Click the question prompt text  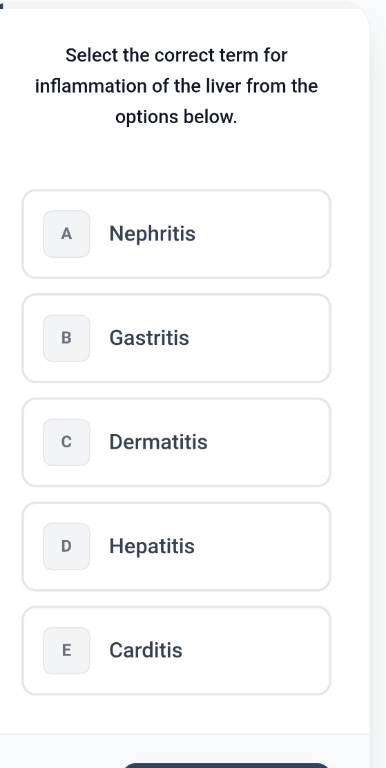pos(176,86)
